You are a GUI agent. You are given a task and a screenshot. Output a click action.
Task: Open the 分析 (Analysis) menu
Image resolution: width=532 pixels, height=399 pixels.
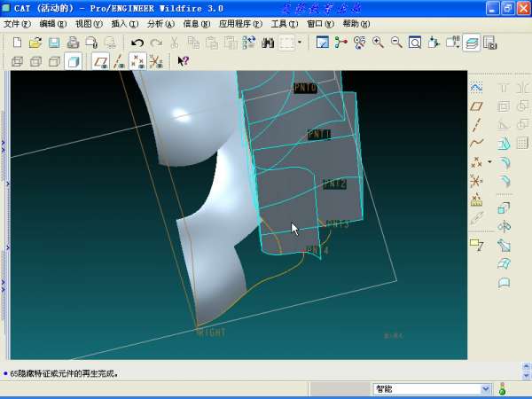pos(160,24)
